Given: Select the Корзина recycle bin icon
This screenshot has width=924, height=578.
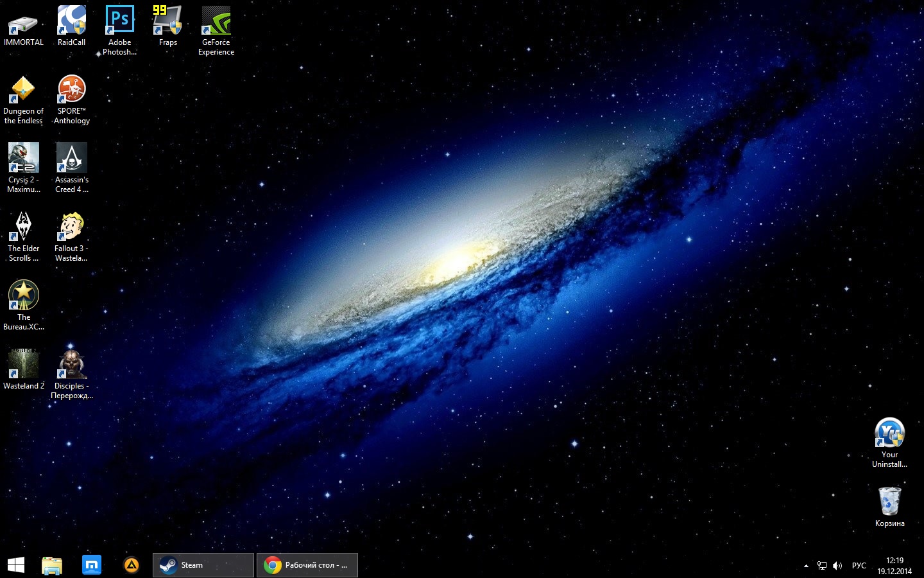Looking at the screenshot, I should 889,502.
